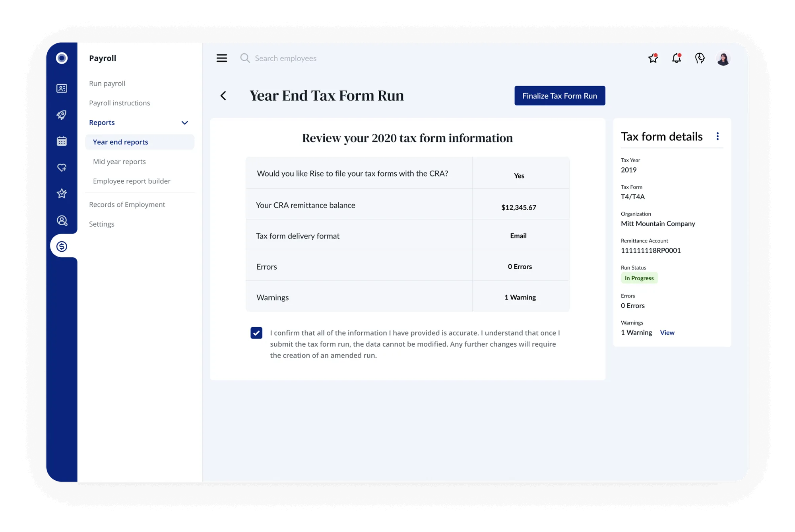Select Mid year reports
The height and width of the screenshot is (532, 795).
(119, 161)
